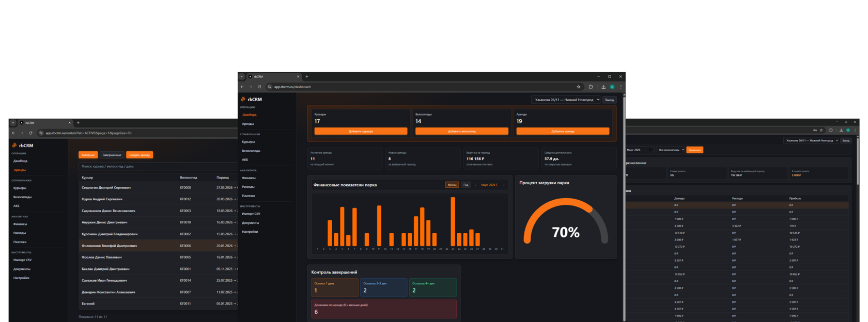Click the password key icon in the right browser
The height and width of the screenshot is (322, 868).
pyautogui.click(x=815, y=130)
